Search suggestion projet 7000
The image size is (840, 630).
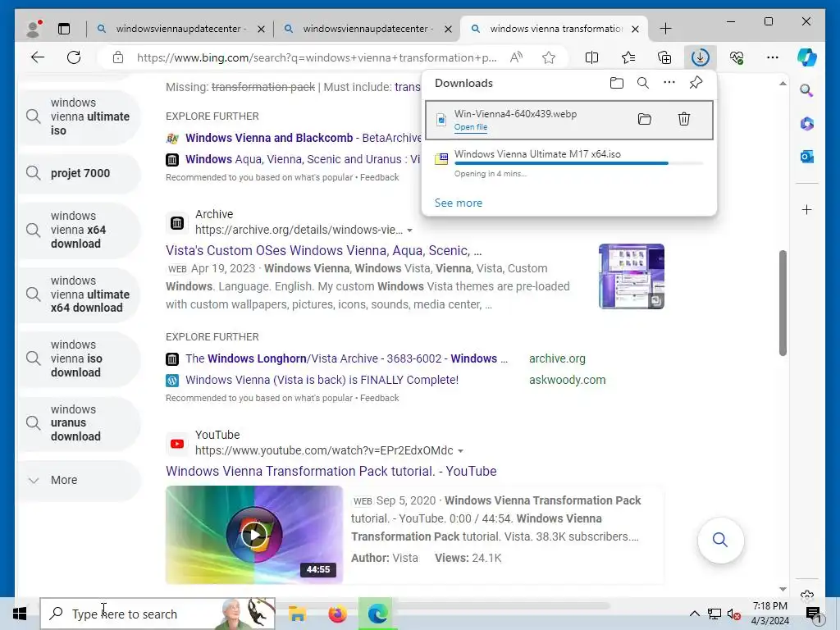point(79,173)
